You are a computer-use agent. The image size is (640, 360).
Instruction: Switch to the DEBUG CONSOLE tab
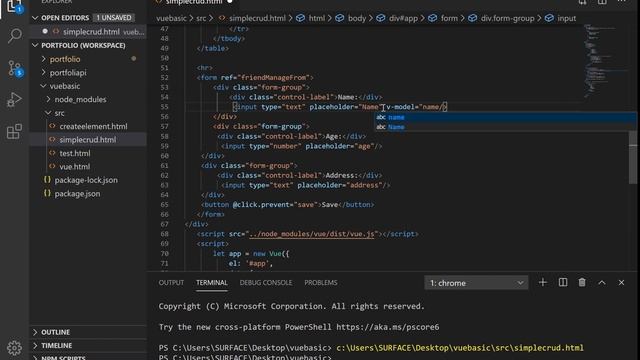(266, 282)
